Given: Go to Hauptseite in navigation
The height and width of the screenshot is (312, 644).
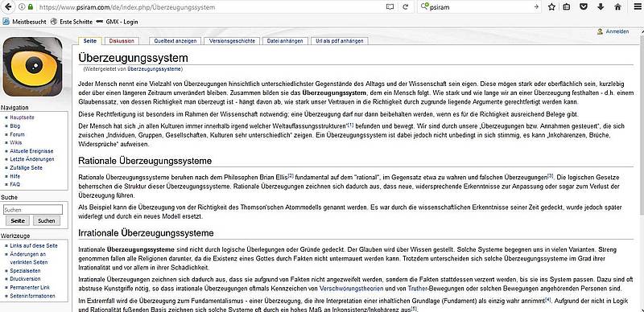Looking at the screenshot, I should pyautogui.click(x=23, y=117).
